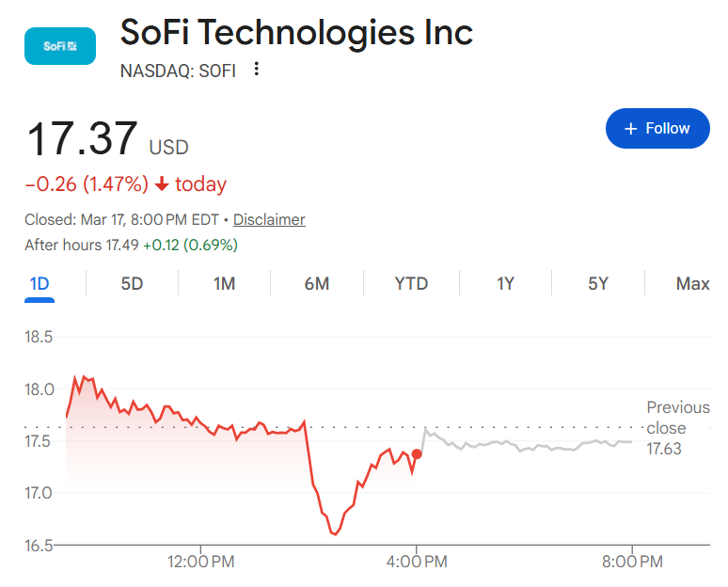Viewport: 728px width, 587px height.
Task: Switch to the 5D chart tab
Action: 132,283
